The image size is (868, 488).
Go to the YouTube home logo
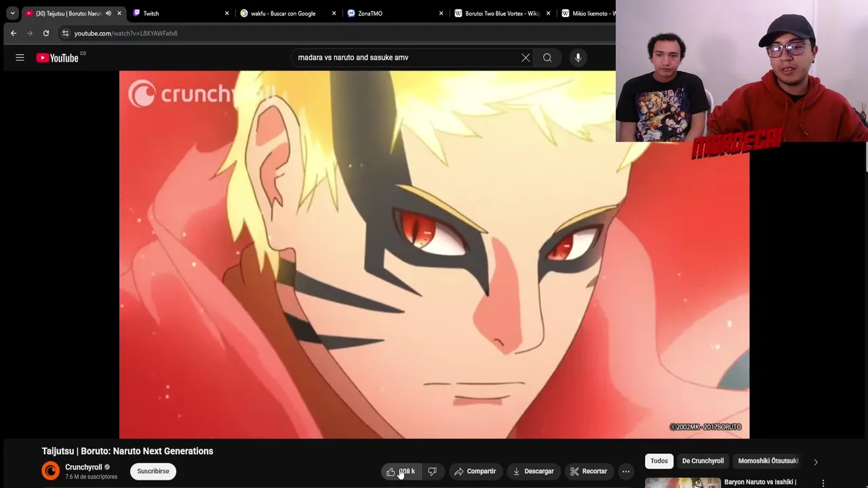[57, 58]
